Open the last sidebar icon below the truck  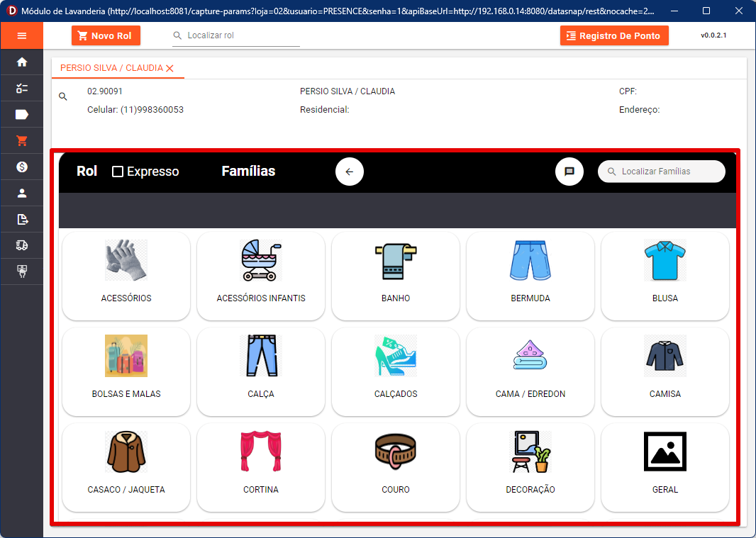tap(22, 271)
